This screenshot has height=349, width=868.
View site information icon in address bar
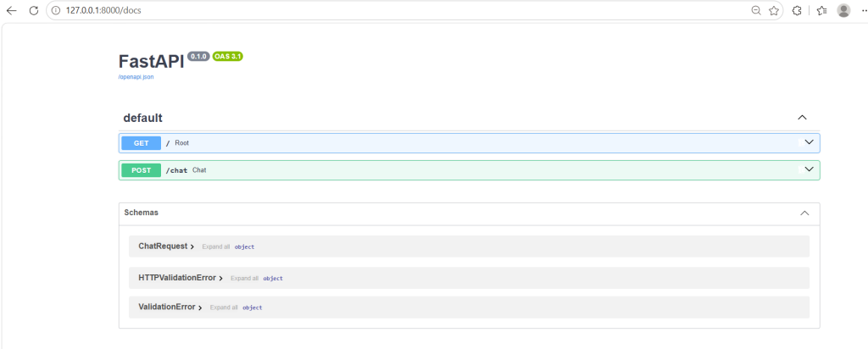tap(56, 10)
